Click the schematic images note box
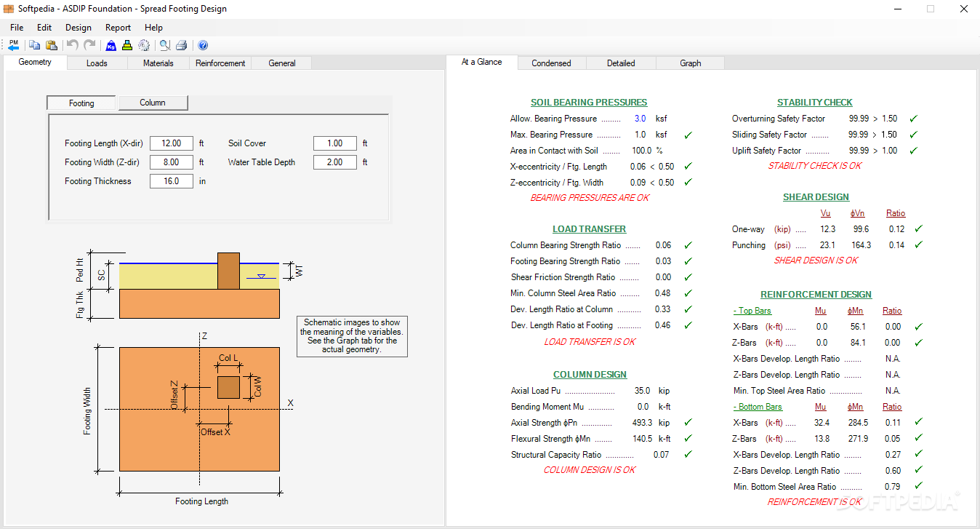Screen dimensions: 980x529 tap(352, 336)
